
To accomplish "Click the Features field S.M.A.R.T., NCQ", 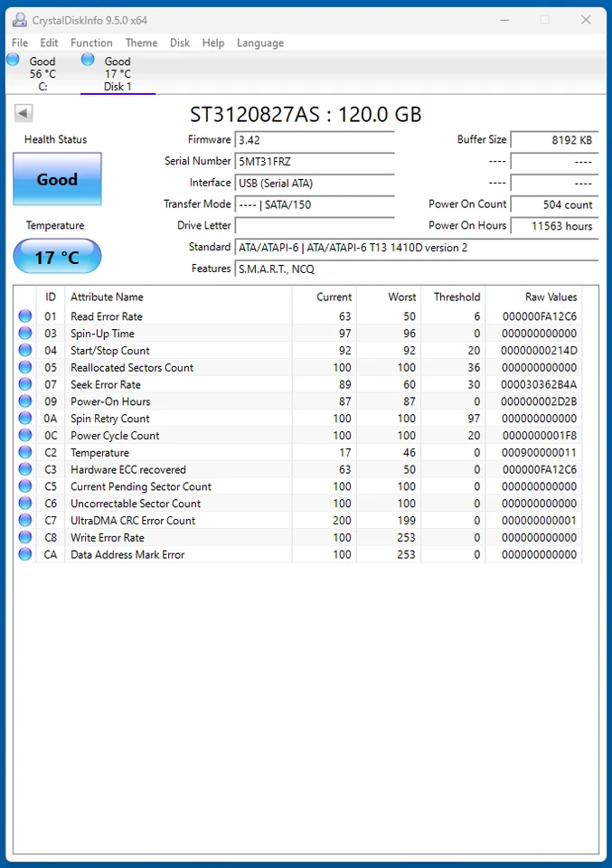I will coord(417,269).
